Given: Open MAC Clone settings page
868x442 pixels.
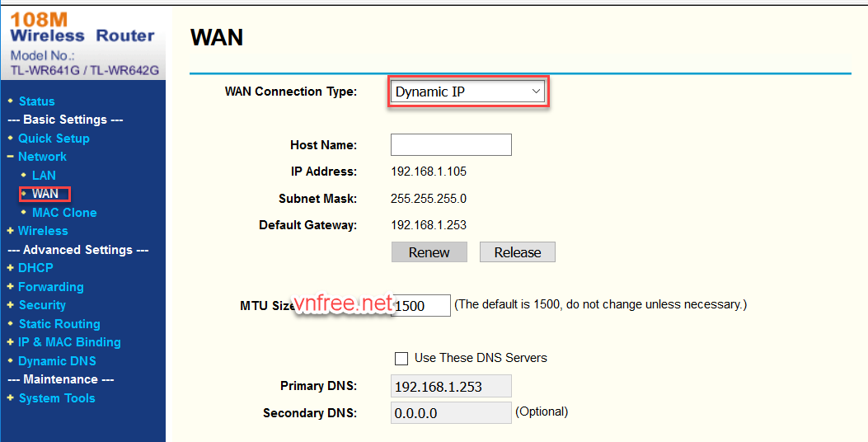Looking at the screenshot, I should (64, 213).
